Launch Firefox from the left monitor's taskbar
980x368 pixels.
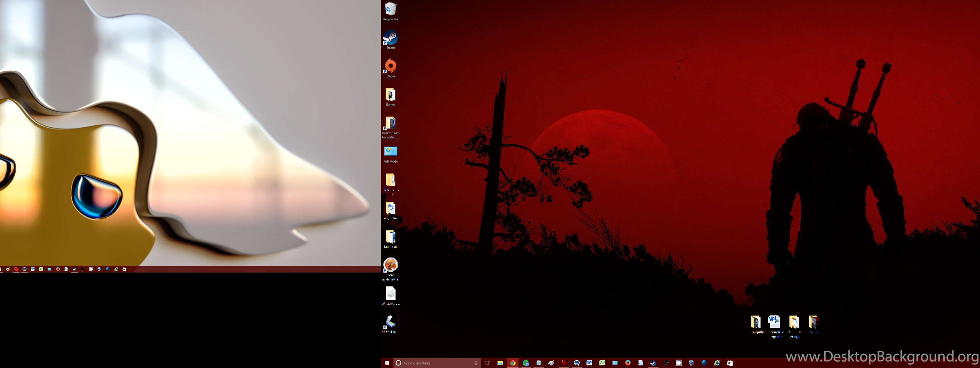(58, 269)
